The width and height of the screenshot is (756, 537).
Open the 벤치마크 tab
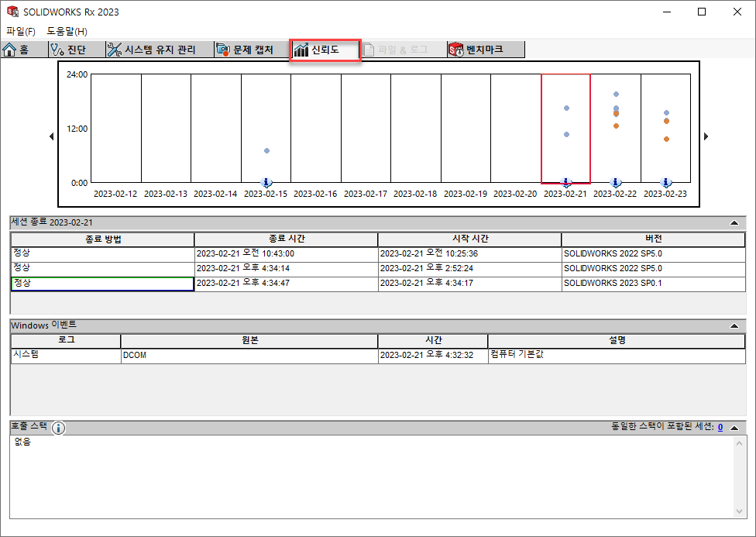click(486, 50)
